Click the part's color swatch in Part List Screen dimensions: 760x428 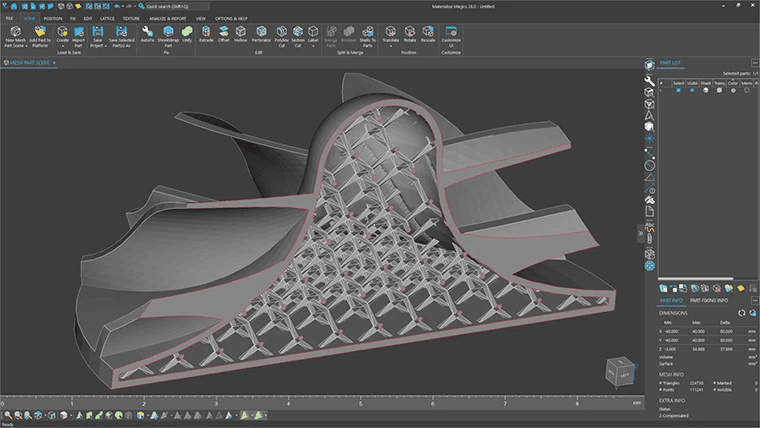[732, 90]
